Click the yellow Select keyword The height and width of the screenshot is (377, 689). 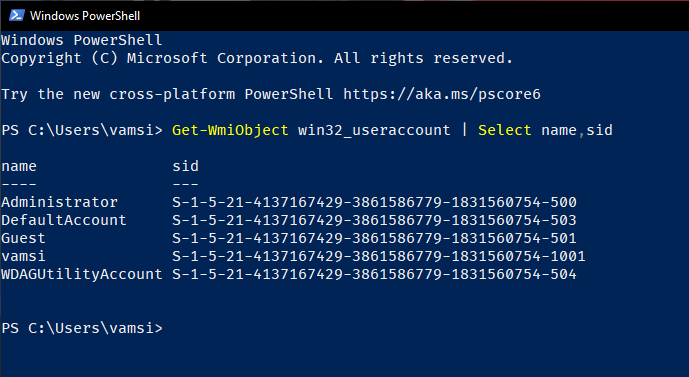(x=504, y=130)
